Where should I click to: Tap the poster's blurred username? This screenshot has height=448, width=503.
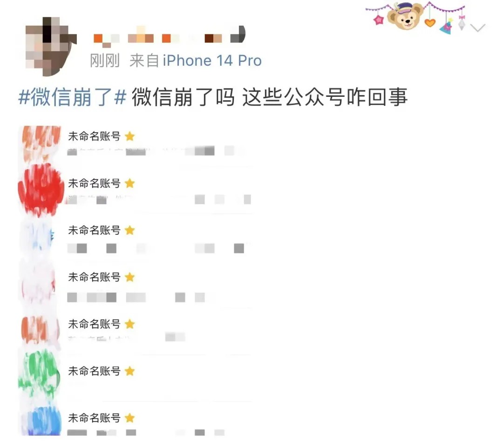(x=170, y=36)
